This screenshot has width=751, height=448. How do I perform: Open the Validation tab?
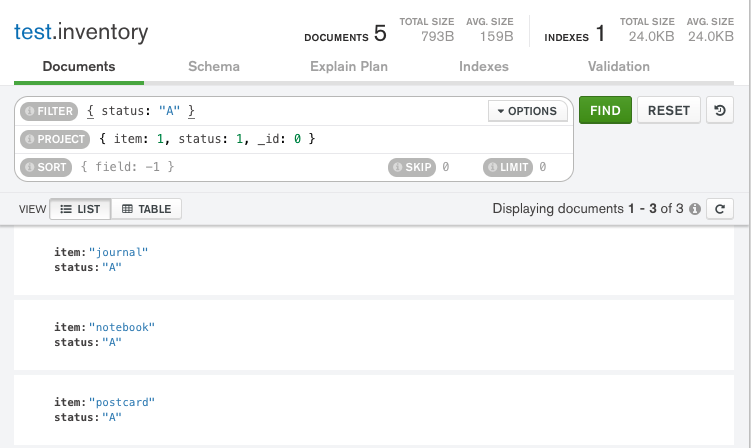(x=619, y=67)
